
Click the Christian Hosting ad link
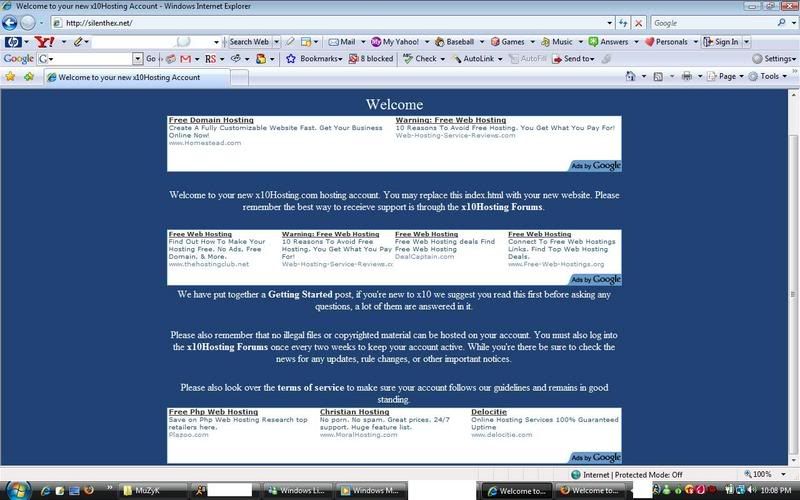tap(355, 412)
